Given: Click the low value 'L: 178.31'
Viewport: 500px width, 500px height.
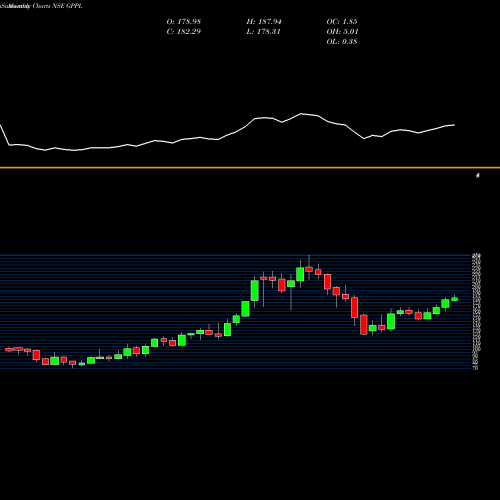Looking at the screenshot, I should coord(263,32).
